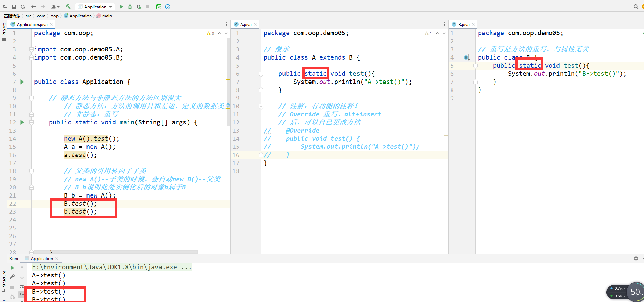Toggle soft-wrap in the Run console
The width and height of the screenshot is (644, 302).
[x=22, y=286]
